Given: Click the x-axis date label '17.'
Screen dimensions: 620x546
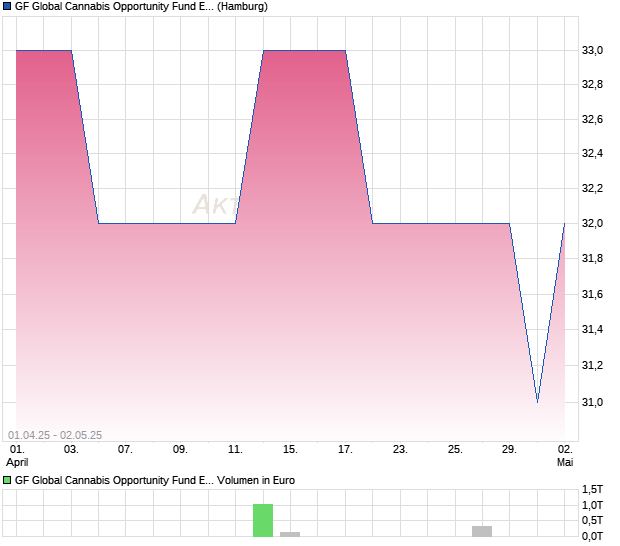Looking at the screenshot, I should 345,450.
